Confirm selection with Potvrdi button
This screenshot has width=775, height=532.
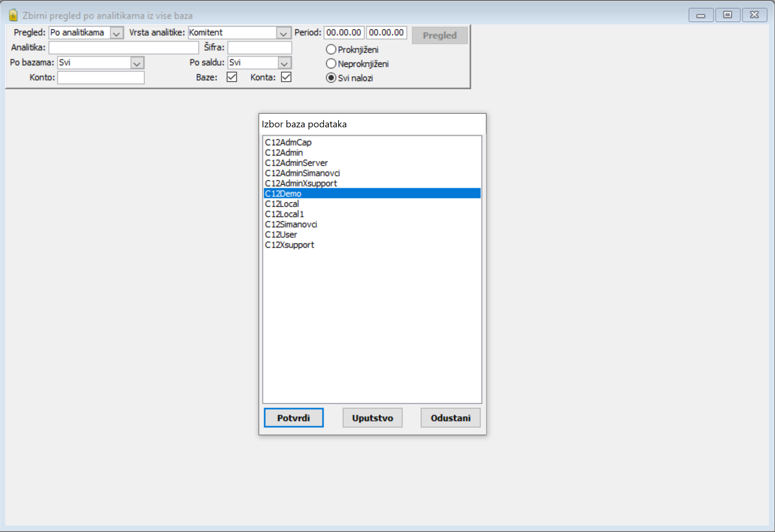pos(294,418)
